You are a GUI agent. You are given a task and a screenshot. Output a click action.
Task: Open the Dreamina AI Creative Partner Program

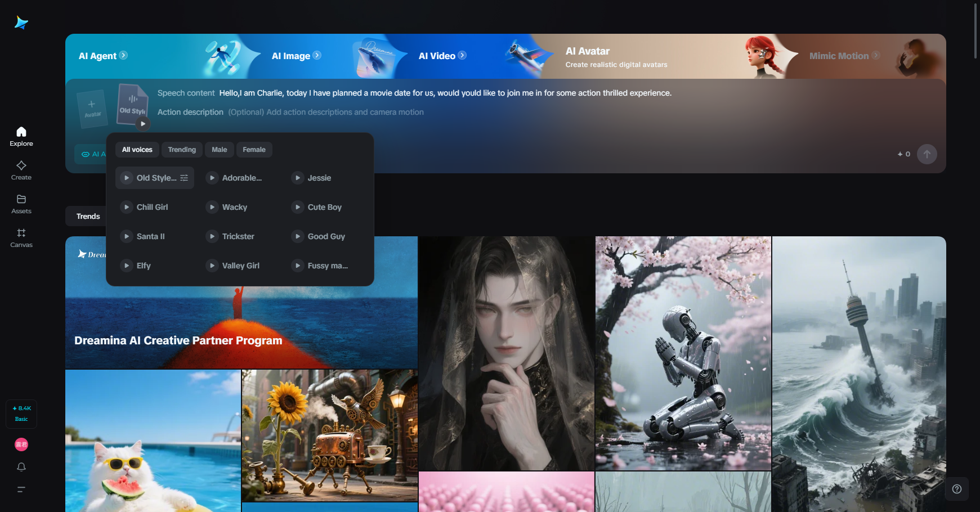178,340
